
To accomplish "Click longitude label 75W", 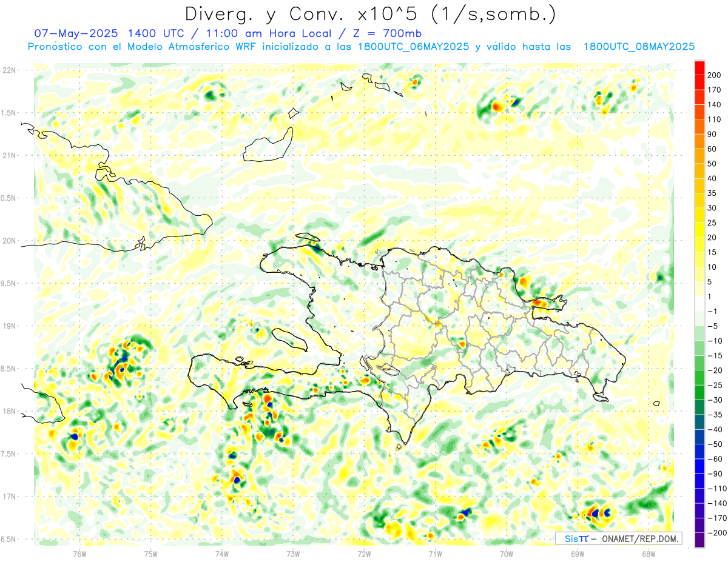I will [x=151, y=554].
